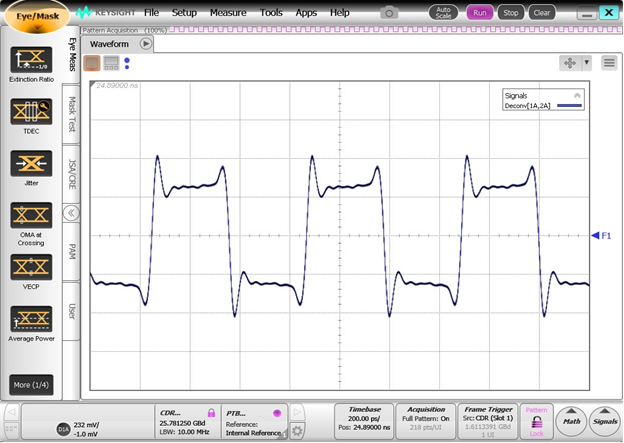Click the Pattern Acquisition progress bar

[351, 30]
